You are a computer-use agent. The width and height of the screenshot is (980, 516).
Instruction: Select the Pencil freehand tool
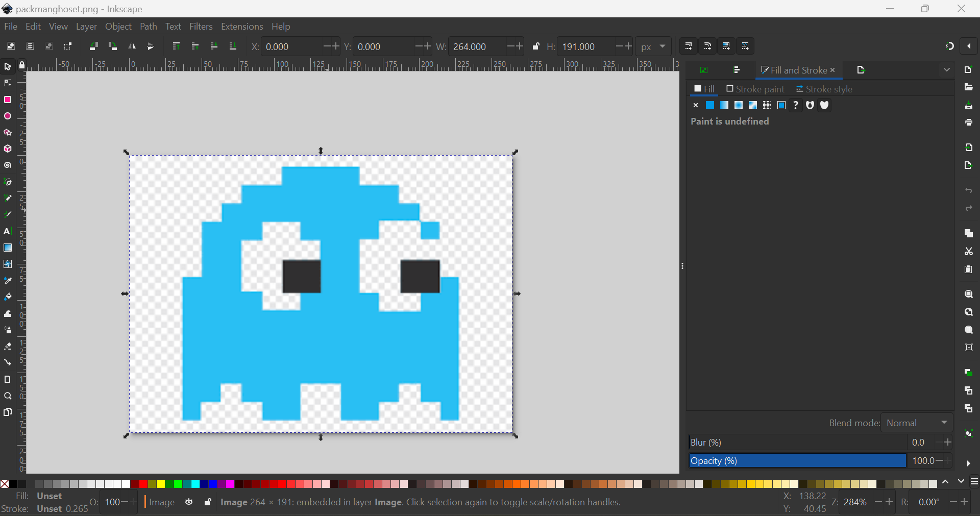click(x=8, y=198)
